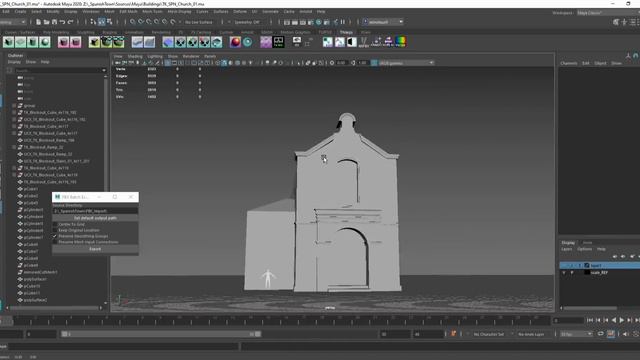The image size is (640, 360).
Task: Click the first pink cube shelf icon
Action: (63, 42)
